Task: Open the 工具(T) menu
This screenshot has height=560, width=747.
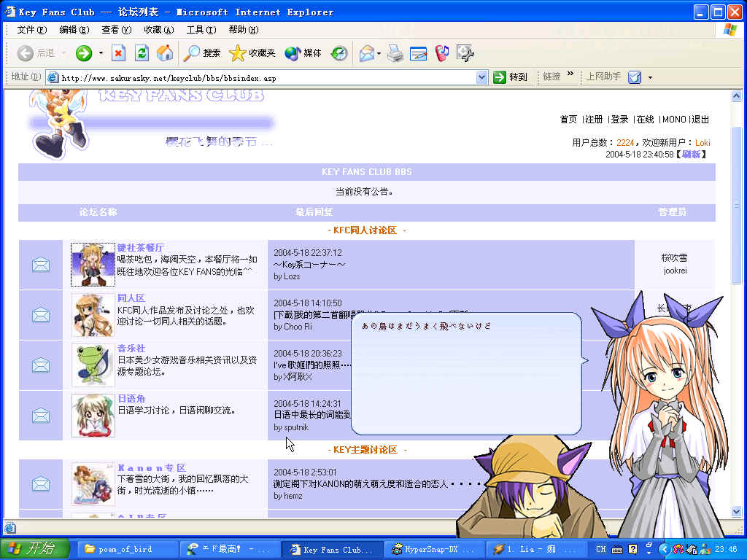Action: point(201,29)
